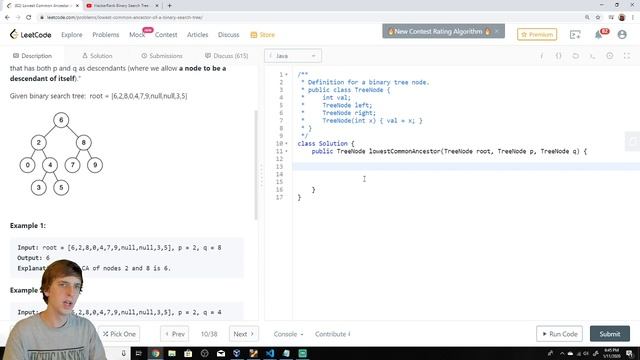This screenshot has height=360, width=640.
Task: Click the browser zoom magnifier icon
Action: pyautogui.click(x=587, y=17)
